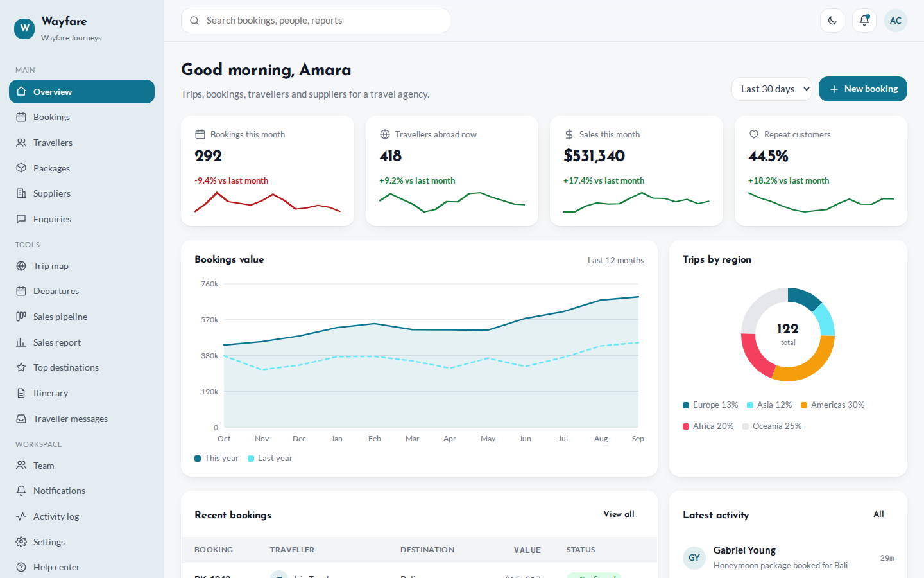This screenshot has height=578, width=924.
Task: Toggle This year legend swatch
Action: click(x=198, y=459)
